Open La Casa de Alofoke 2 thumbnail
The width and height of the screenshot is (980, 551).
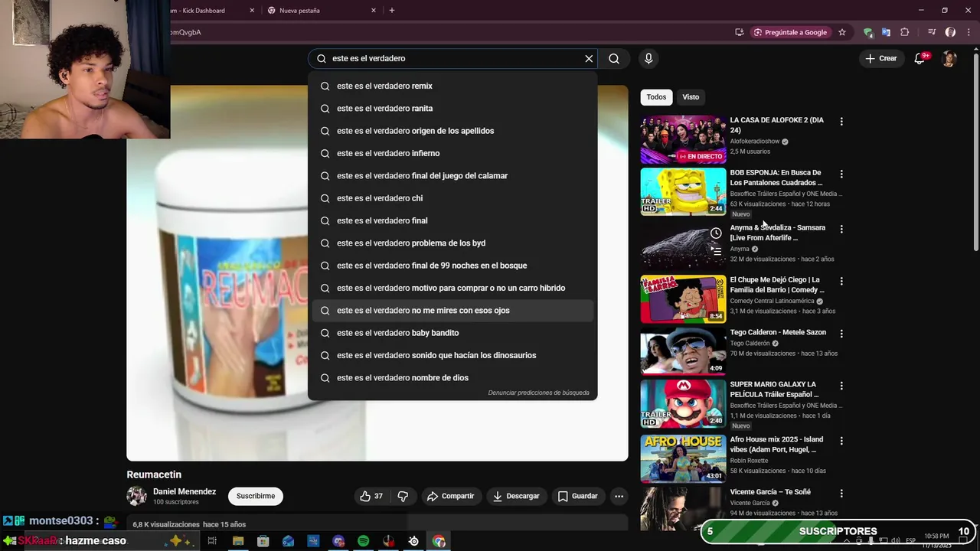click(x=683, y=139)
